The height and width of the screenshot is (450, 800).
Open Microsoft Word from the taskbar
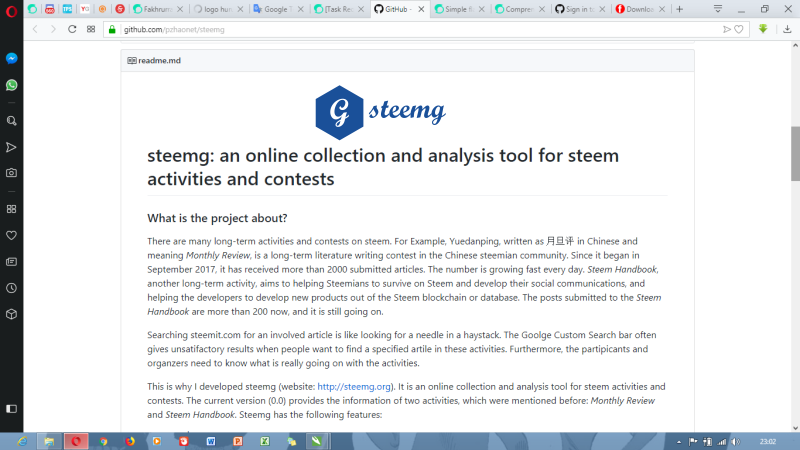point(211,441)
